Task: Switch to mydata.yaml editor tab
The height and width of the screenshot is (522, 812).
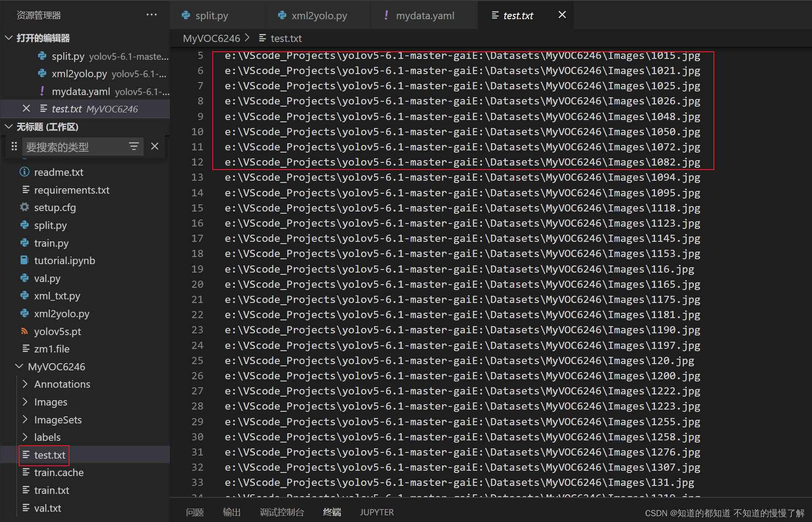Action: pos(424,15)
